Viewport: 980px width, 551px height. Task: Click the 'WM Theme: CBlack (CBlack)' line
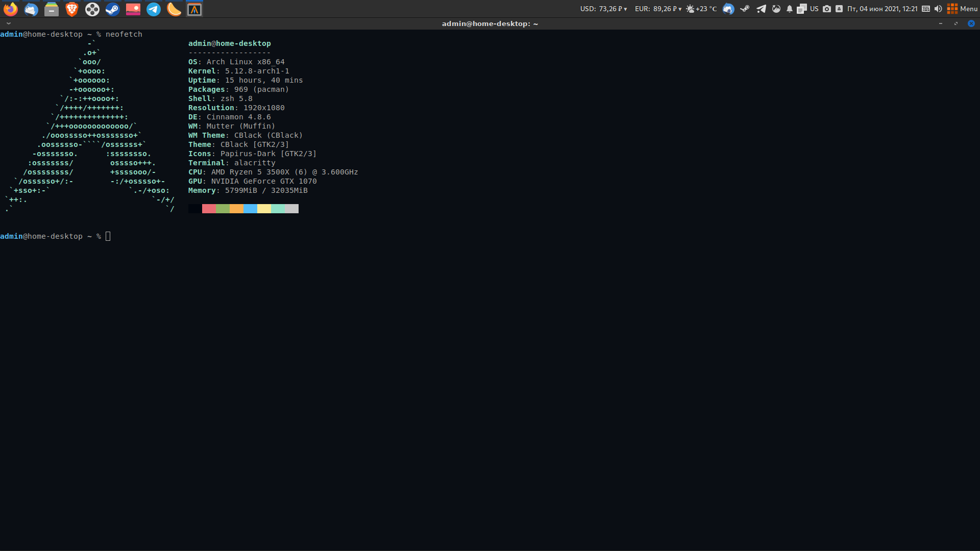pos(246,135)
